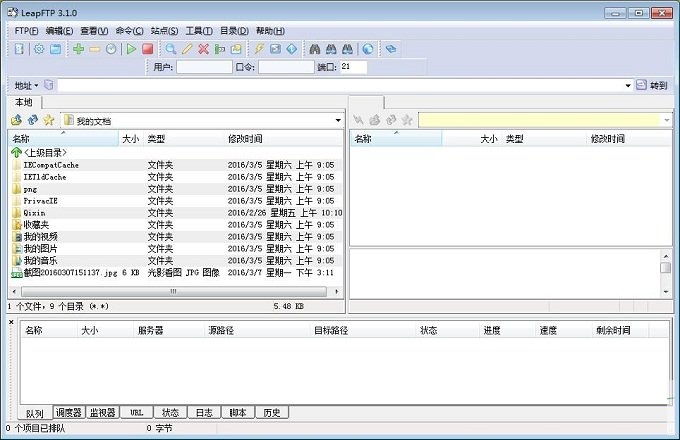Select the 收藏夹 folder
Viewport: 680px width, 440px height.
(x=176, y=225)
